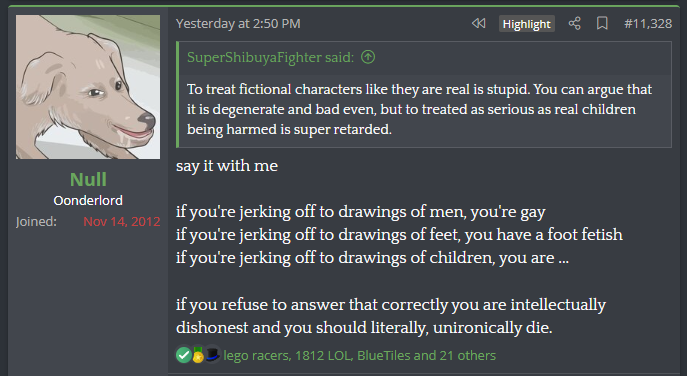Bookmark this post using the bookmark icon
The image size is (687, 376).
click(x=602, y=23)
